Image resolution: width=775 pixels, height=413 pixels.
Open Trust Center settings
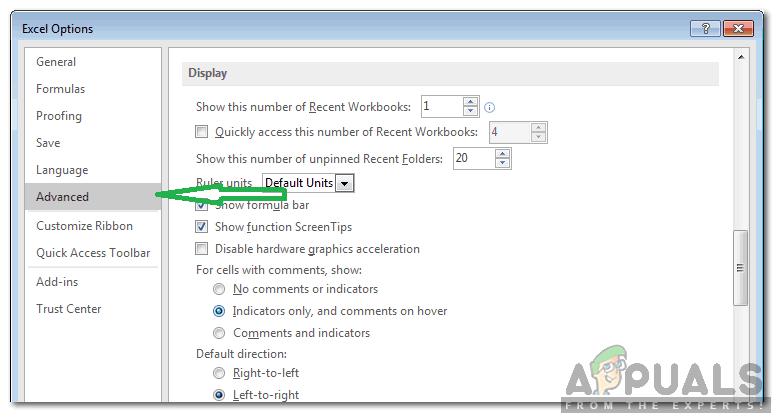click(x=93, y=309)
